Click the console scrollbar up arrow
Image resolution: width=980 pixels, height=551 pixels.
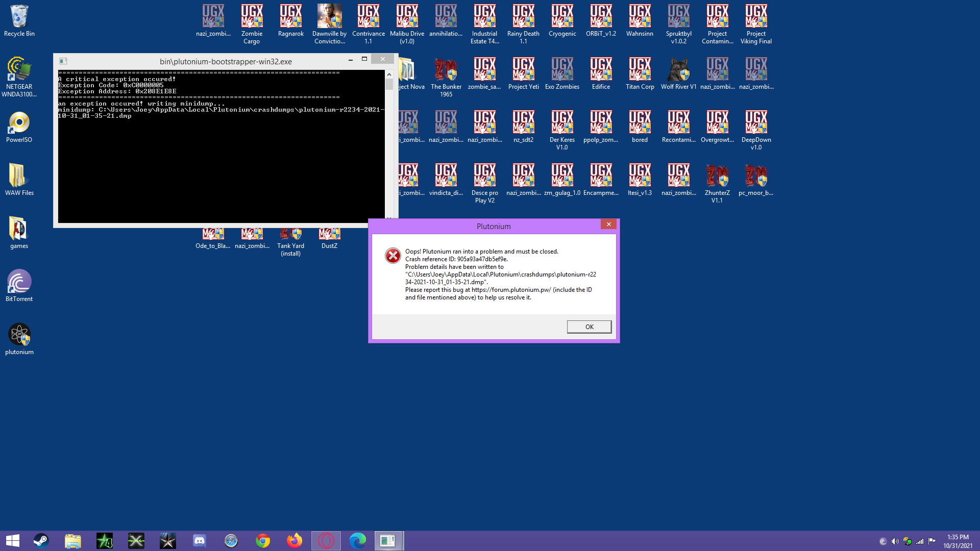click(389, 74)
